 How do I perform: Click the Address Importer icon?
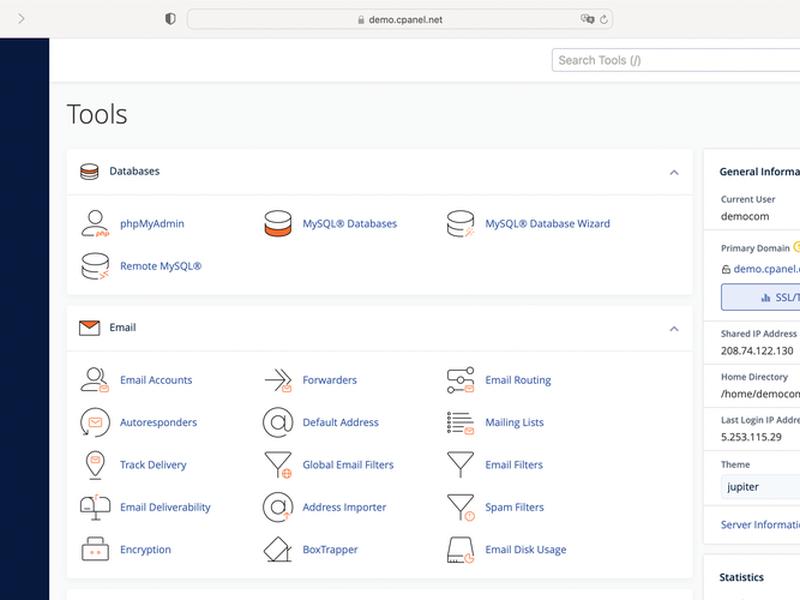point(278,507)
